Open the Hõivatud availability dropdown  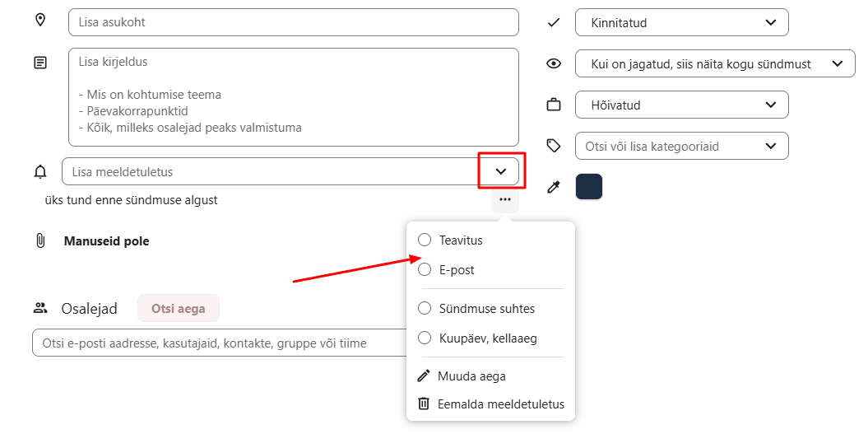[x=682, y=105]
